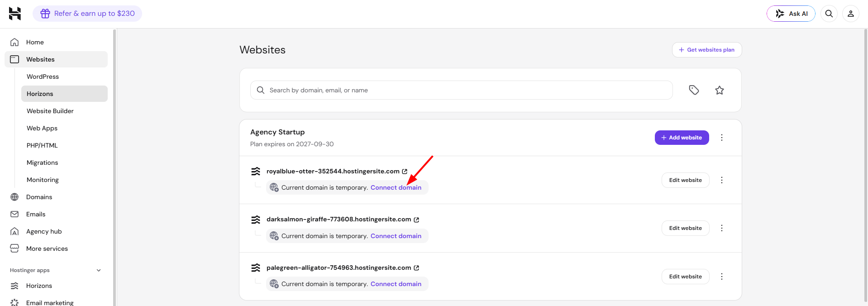Image resolution: width=868 pixels, height=306 pixels.
Task: Open darksalmon-giraffe-773608.hostingersite.com site link
Action: pos(339,219)
